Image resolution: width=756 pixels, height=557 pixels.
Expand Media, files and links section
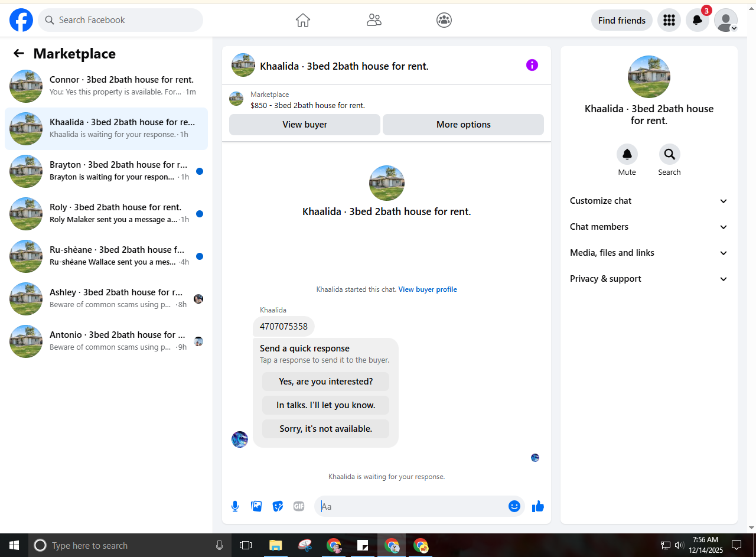point(649,253)
